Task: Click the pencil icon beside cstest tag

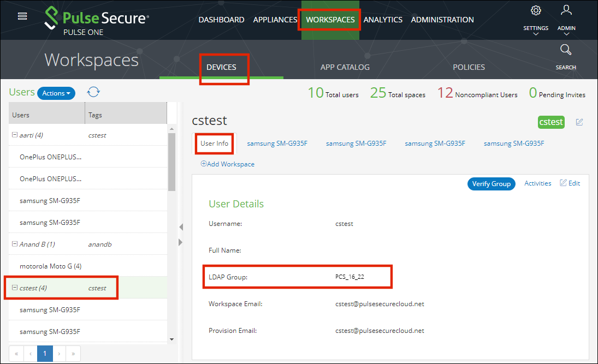Action: point(579,122)
